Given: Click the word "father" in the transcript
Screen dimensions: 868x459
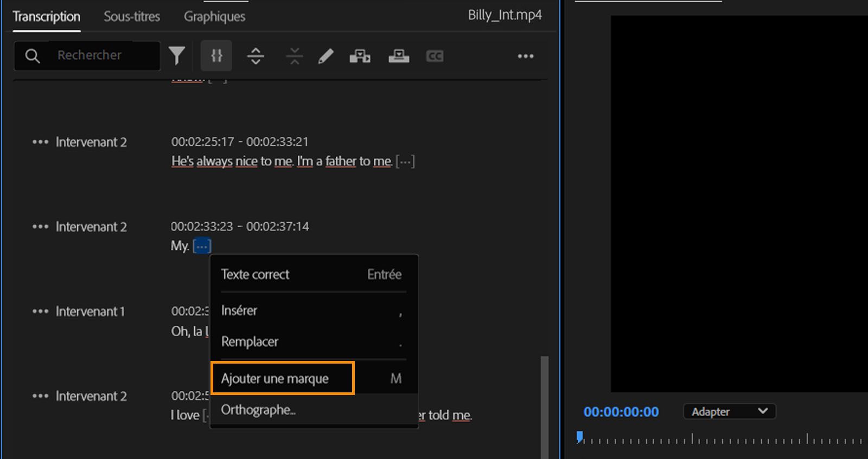Looking at the screenshot, I should coord(341,161).
